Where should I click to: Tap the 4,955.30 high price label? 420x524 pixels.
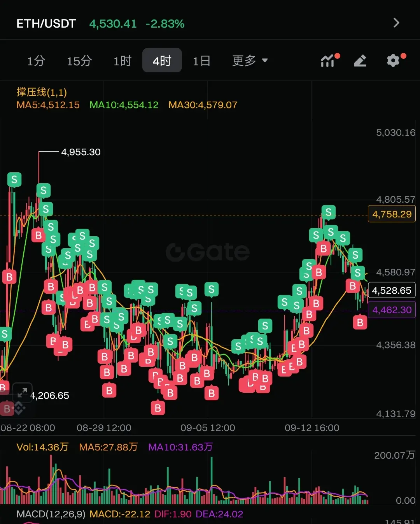[81, 152]
